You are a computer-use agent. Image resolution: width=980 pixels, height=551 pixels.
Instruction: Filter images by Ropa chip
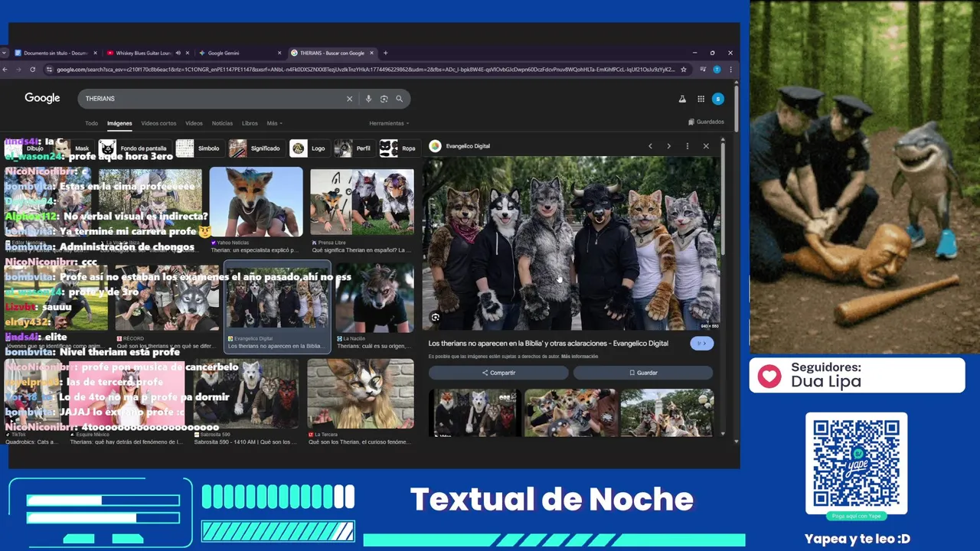(398, 148)
